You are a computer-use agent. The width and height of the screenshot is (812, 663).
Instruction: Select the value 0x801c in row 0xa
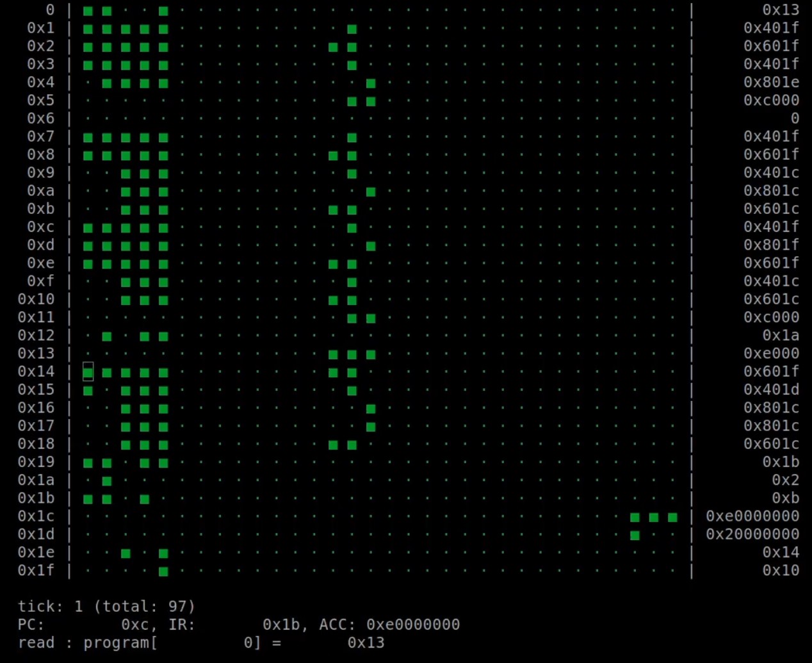[771, 191]
